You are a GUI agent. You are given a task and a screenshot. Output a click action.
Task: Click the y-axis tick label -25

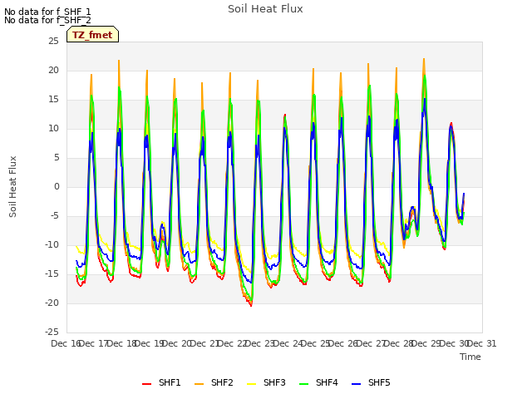coord(52,332)
